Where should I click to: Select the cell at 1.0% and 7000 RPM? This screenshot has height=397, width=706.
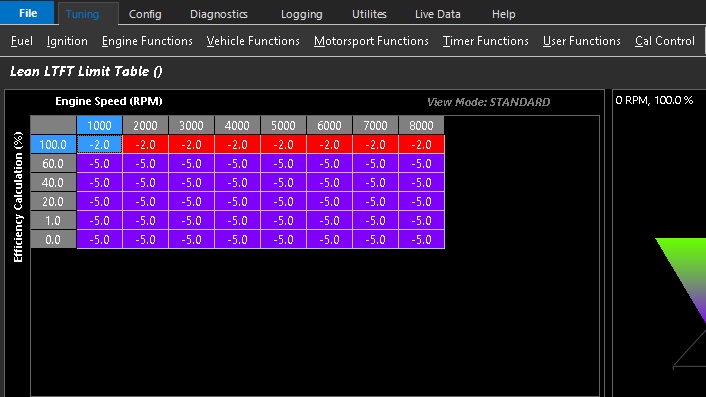[375, 221]
